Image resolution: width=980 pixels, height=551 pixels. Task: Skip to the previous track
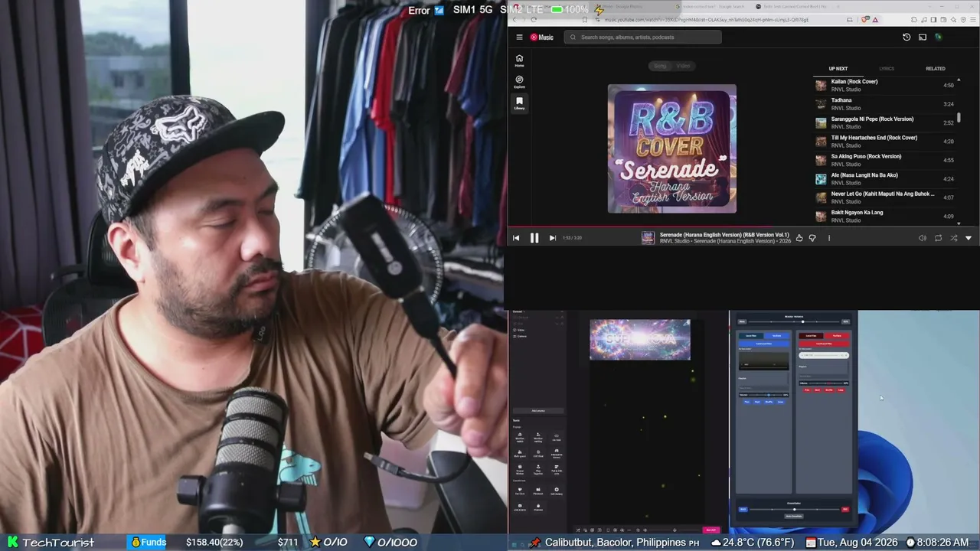tap(516, 238)
